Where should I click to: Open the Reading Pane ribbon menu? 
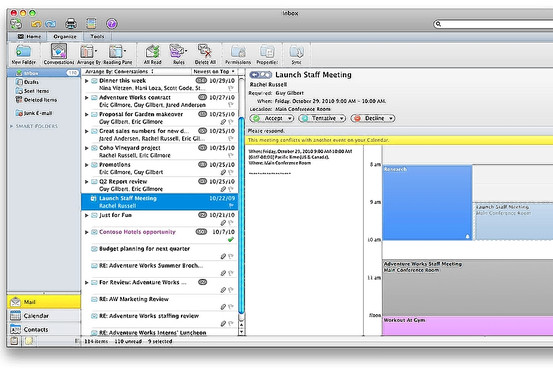(x=117, y=54)
